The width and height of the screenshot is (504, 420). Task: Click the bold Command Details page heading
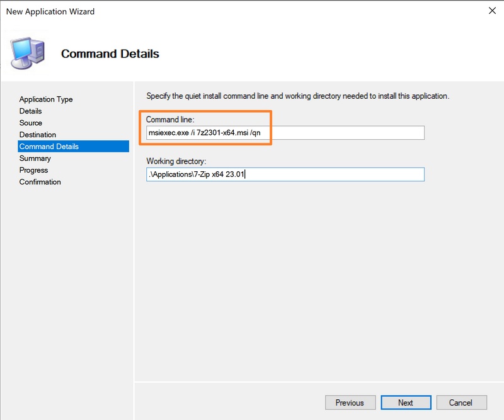(x=110, y=54)
